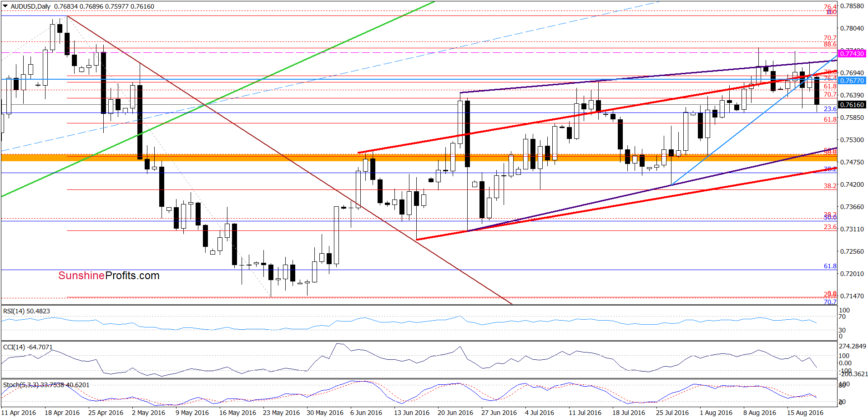Screen dimensions: 868x419
Task: Click the 16 May 2016 date label
Action: coord(238,413)
